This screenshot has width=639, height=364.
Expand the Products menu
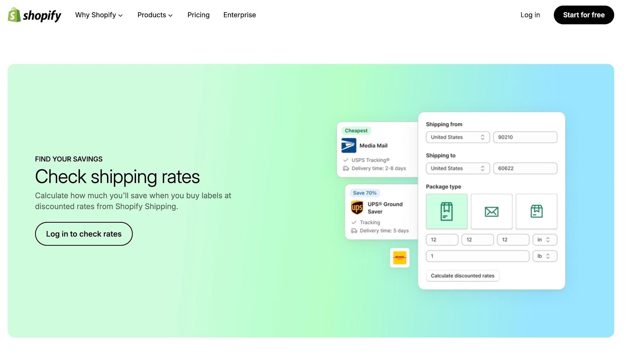tap(155, 15)
